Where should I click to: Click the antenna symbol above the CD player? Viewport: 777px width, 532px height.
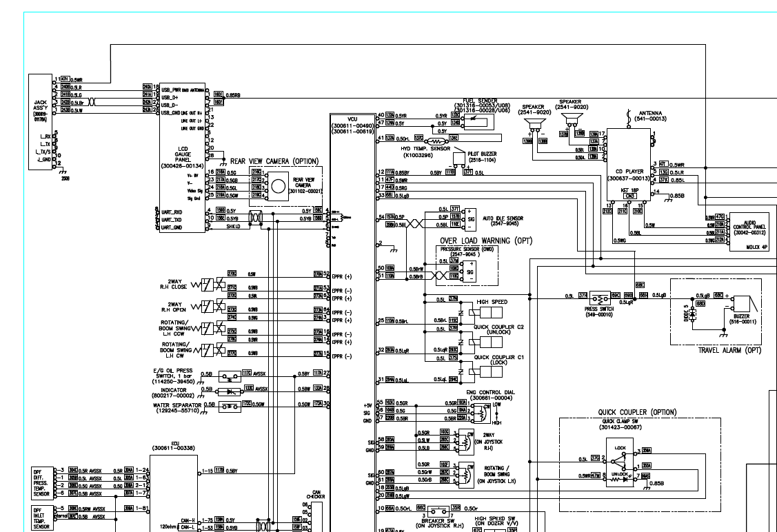coord(628,117)
